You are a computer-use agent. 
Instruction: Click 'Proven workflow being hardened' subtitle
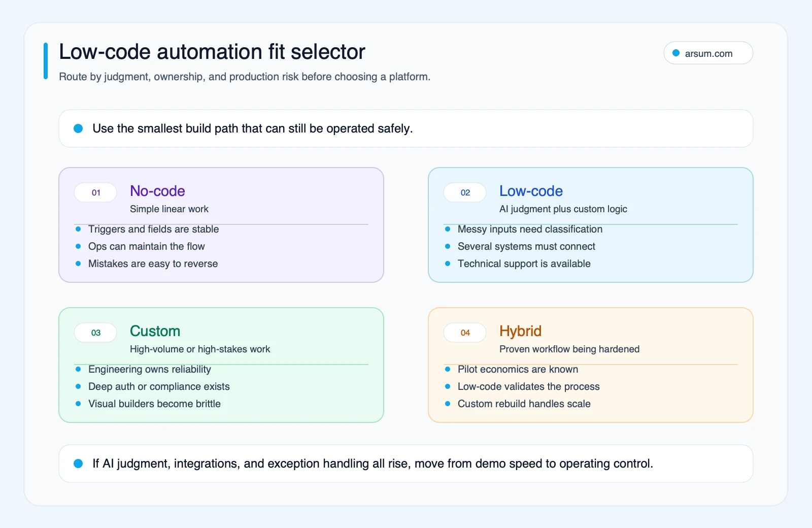(x=569, y=349)
